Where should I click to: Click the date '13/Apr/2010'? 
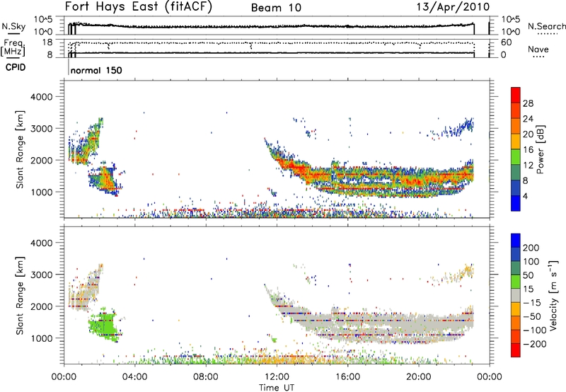coord(453,7)
